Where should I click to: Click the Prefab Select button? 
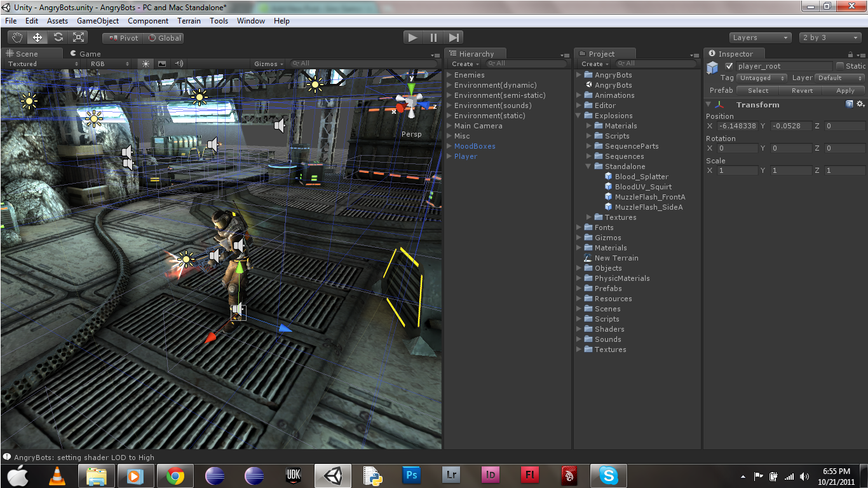tap(758, 90)
